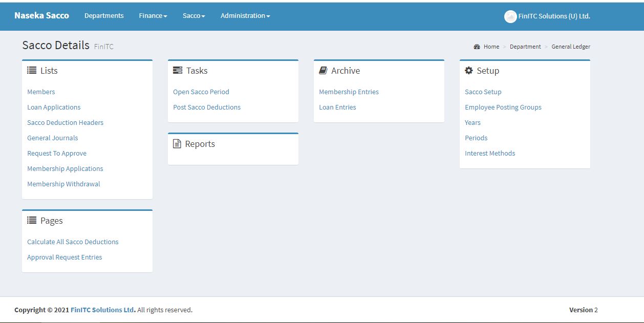Open Post Sacco Deductions task

click(206, 107)
